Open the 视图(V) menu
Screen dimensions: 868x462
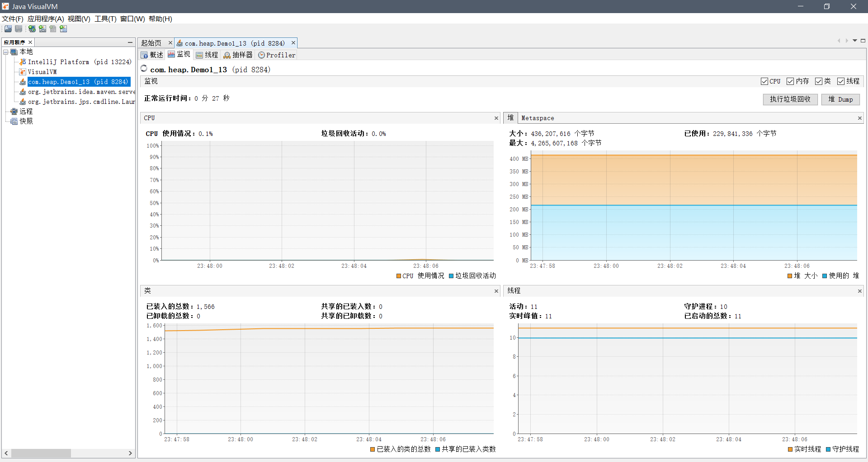click(79, 19)
